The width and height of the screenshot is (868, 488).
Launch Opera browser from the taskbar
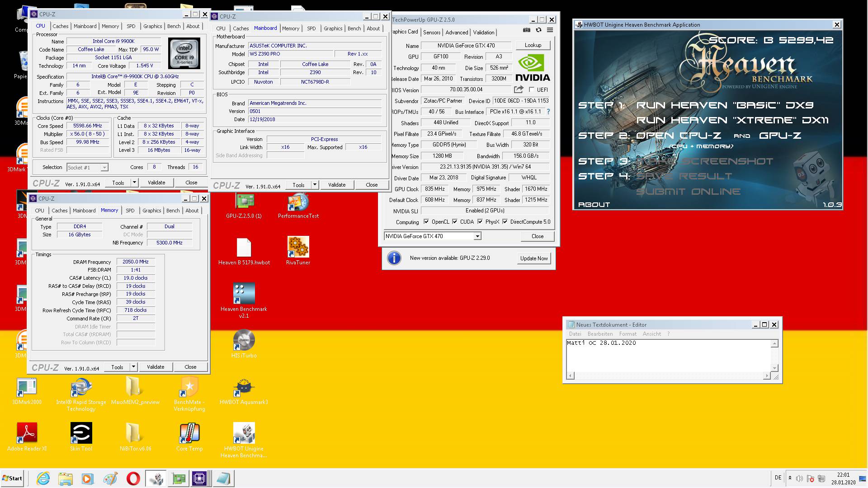pos(133,479)
